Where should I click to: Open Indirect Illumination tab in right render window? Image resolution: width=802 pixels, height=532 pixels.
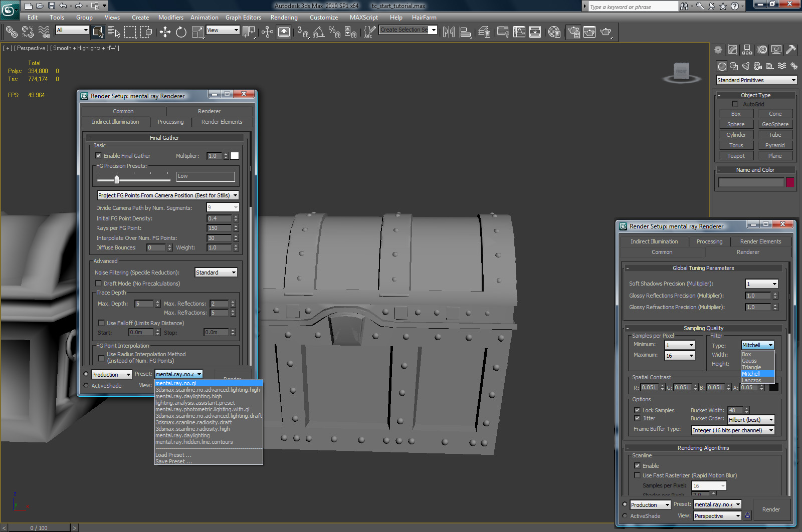(x=654, y=241)
